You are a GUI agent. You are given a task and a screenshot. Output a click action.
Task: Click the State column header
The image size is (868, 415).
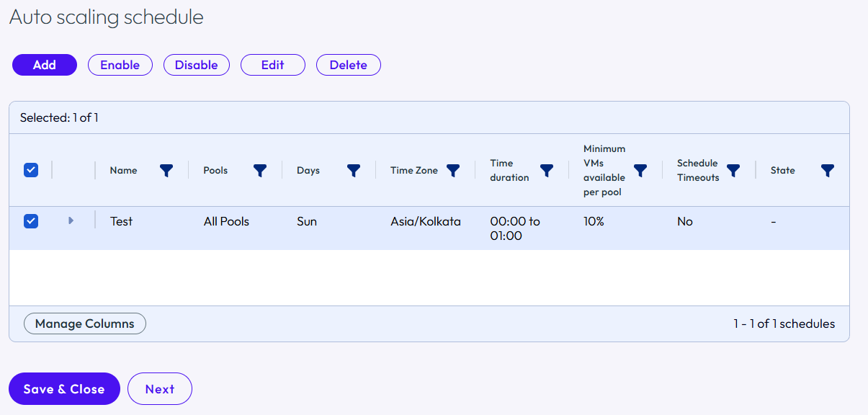coord(783,171)
